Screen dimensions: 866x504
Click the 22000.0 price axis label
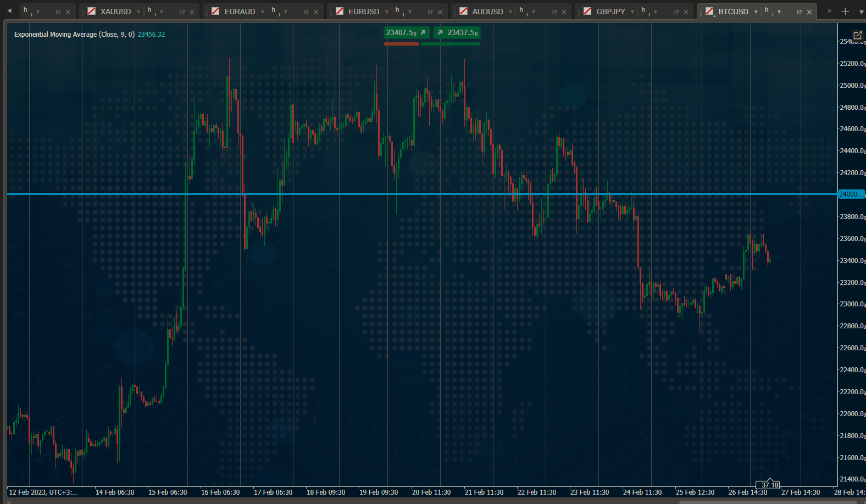pos(852,414)
